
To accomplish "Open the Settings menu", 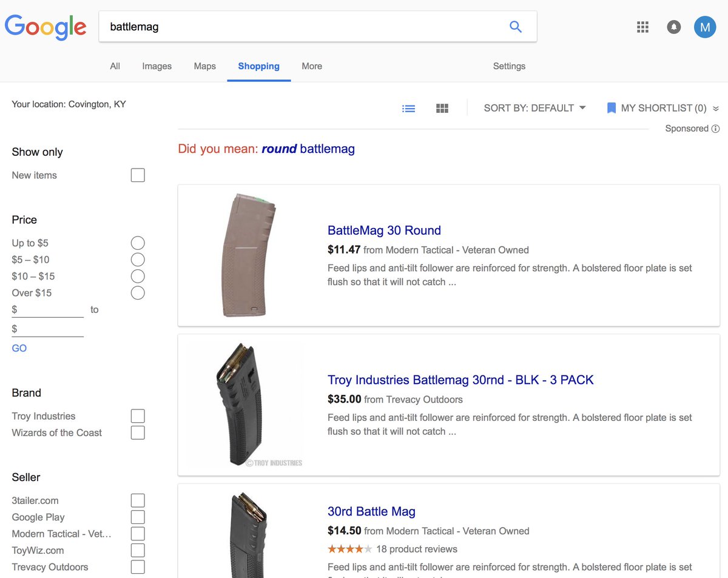I will 509,66.
